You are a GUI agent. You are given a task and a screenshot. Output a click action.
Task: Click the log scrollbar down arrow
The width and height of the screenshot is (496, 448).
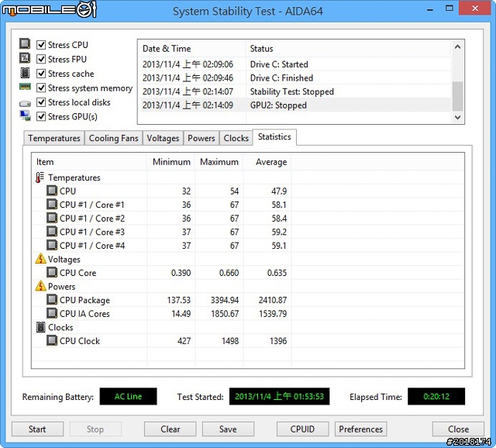pyautogui.click(x=457, y=117)
